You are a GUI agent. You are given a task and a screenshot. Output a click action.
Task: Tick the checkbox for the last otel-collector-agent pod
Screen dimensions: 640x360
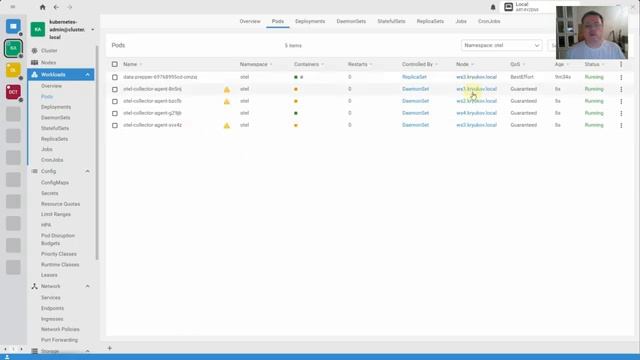pyautogui.click(x=115, y=125)
